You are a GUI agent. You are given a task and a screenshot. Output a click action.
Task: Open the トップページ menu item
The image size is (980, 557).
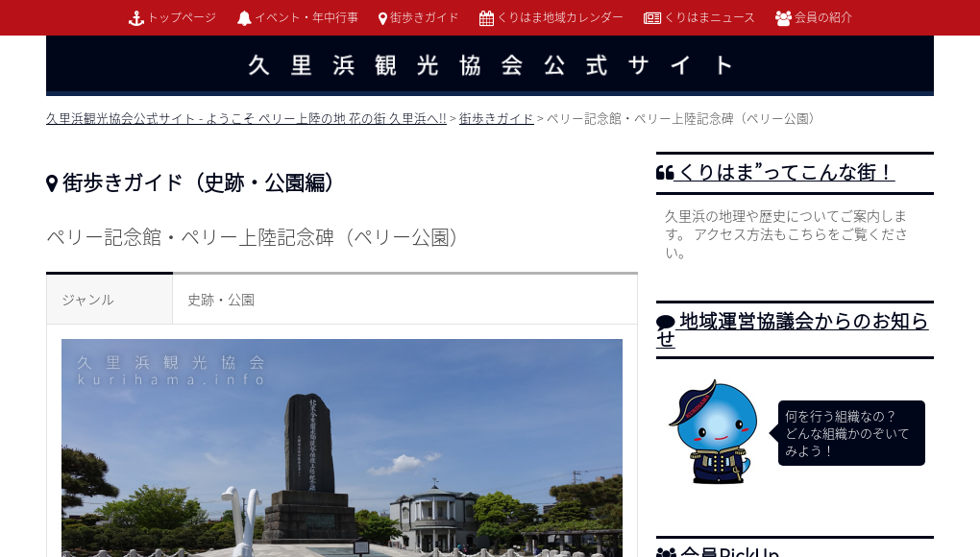click(x=181, y=17)
